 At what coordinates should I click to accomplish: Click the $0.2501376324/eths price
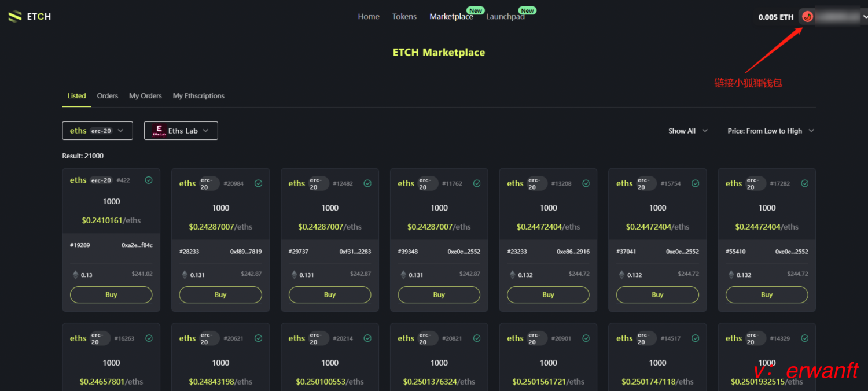click(x=439, y=382)
